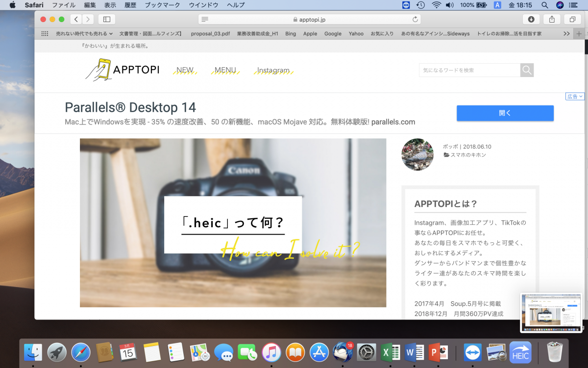The width and height of the screenshot is (588, 368).
Task: Open the parallels.com link in the ad
Action: click(393, 122)
